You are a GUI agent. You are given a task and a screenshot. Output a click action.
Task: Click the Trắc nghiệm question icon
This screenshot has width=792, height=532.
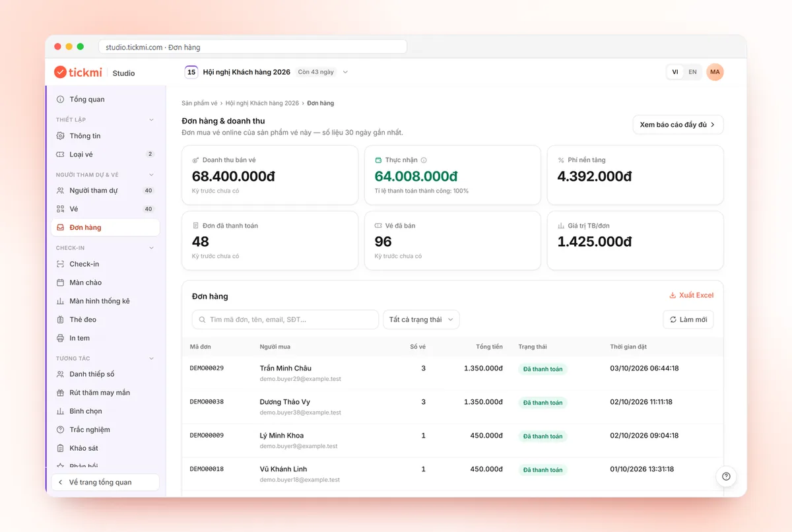tap(61, 430)
